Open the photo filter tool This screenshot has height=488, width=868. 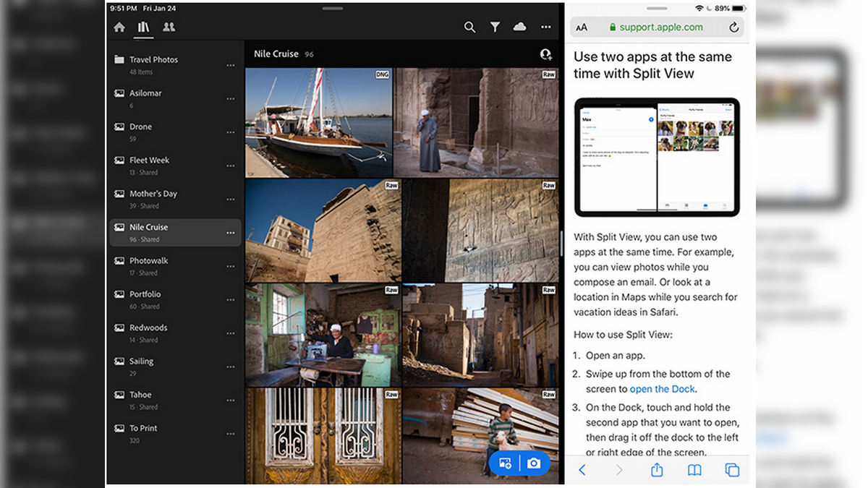point(495,27)
